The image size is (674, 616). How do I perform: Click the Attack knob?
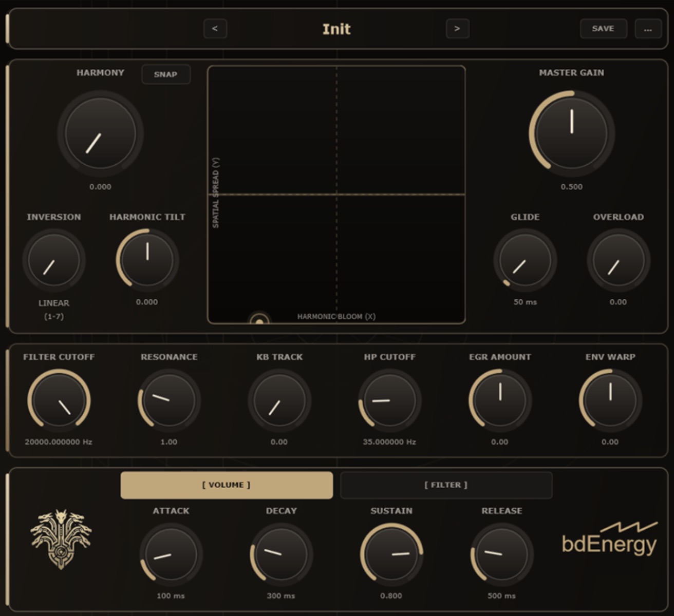[171, 554]
